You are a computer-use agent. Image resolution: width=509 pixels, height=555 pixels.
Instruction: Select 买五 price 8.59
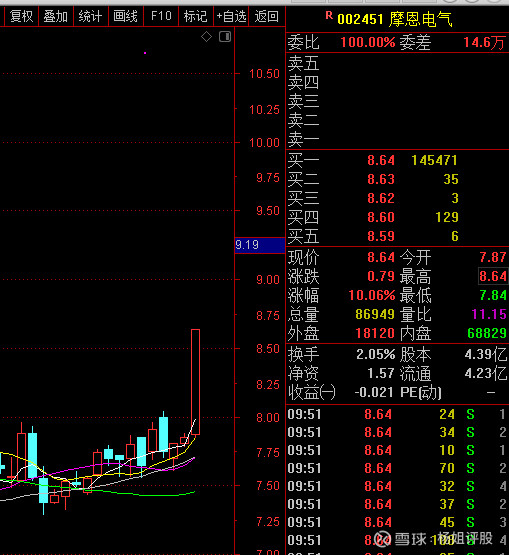click(x=381, y=236)
